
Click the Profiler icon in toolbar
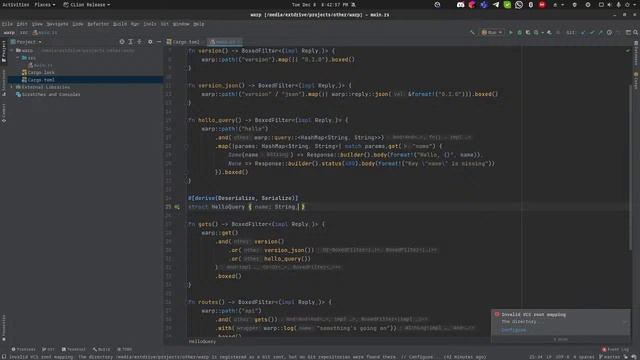click(536, 32)
